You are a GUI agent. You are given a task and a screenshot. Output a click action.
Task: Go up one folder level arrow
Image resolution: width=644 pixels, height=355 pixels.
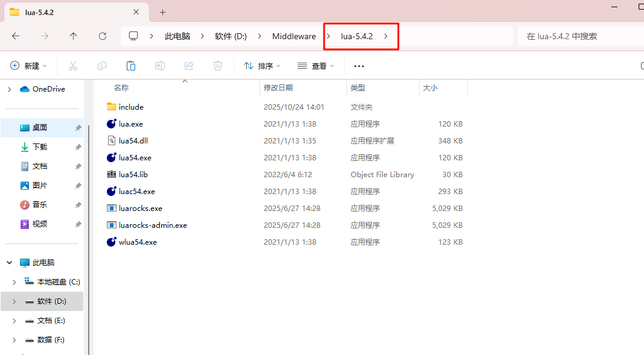(x=74, y=36)
